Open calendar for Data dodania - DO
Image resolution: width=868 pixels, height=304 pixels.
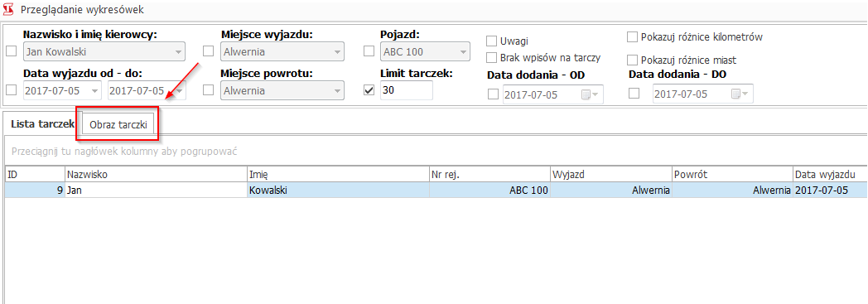(740, 94)
